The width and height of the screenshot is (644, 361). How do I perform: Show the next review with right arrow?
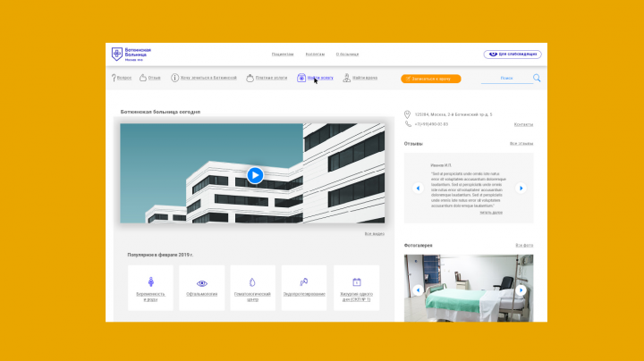(521, 188)
